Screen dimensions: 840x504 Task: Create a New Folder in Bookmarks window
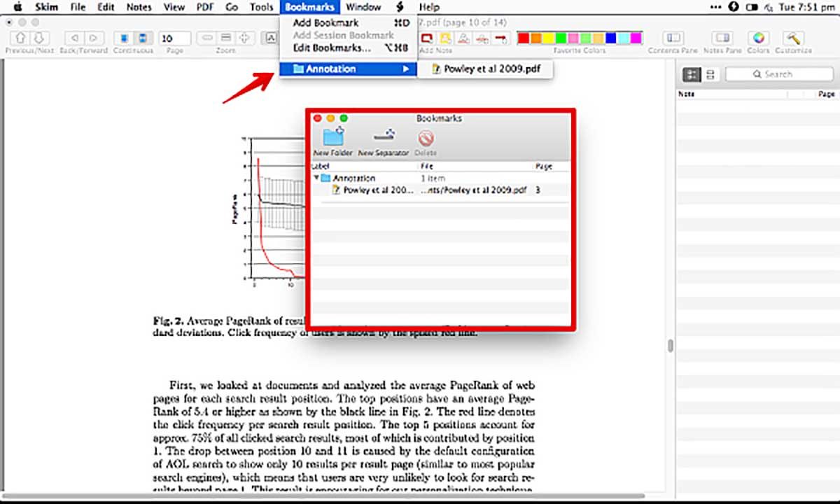(333, 136)
